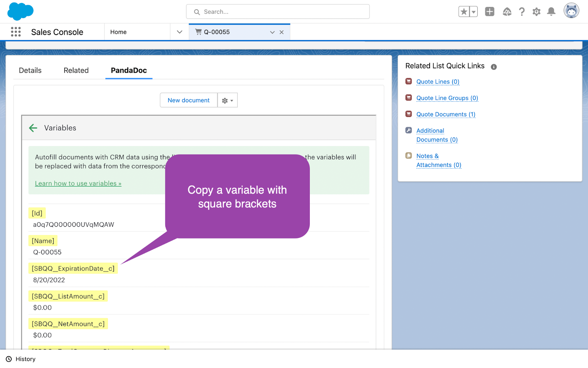This screenshot has width=588, height=368.
Task: Click the Sales Console app name
Action: [57, 32]
